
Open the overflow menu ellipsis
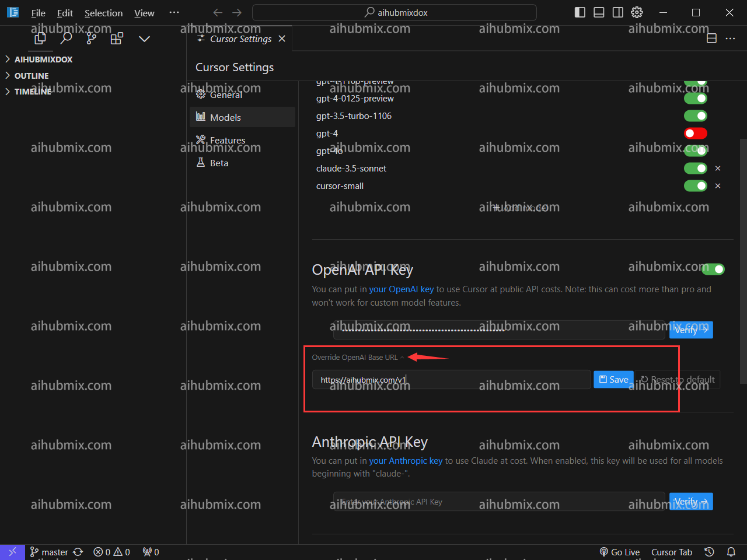(x=174, y=12)
